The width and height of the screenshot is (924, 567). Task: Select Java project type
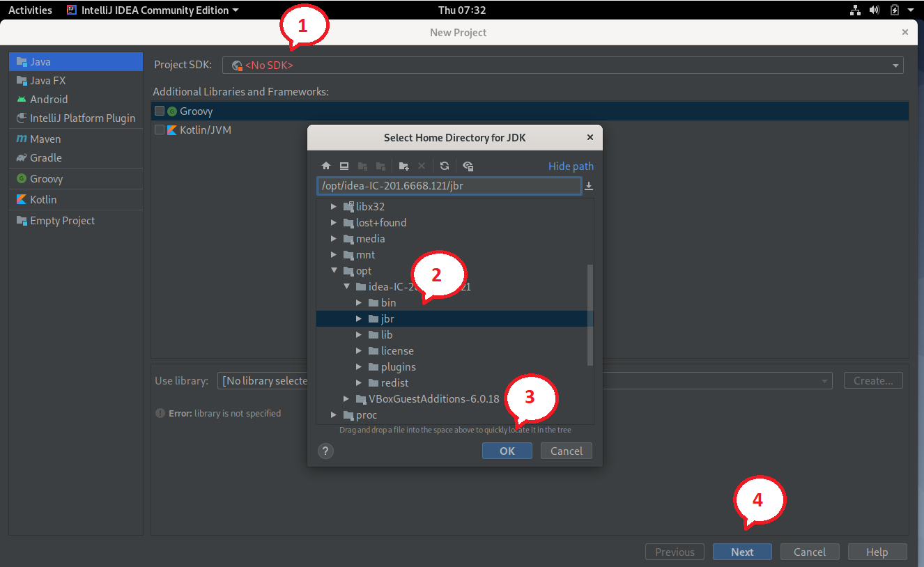pos(76,61)
